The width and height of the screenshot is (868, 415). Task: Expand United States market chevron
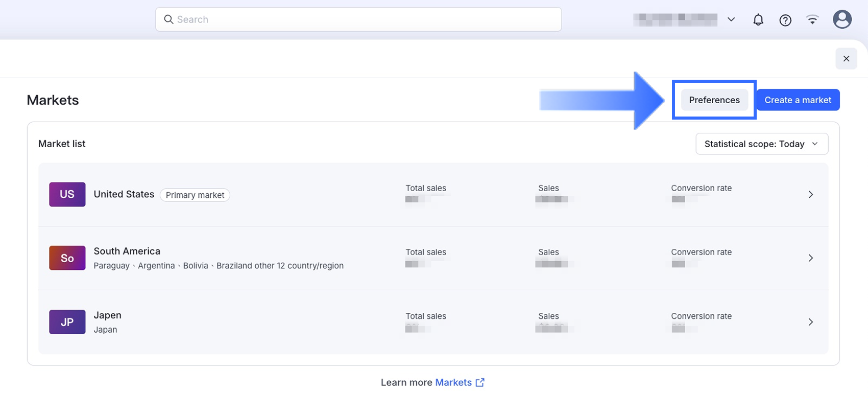tap(810, 195)
